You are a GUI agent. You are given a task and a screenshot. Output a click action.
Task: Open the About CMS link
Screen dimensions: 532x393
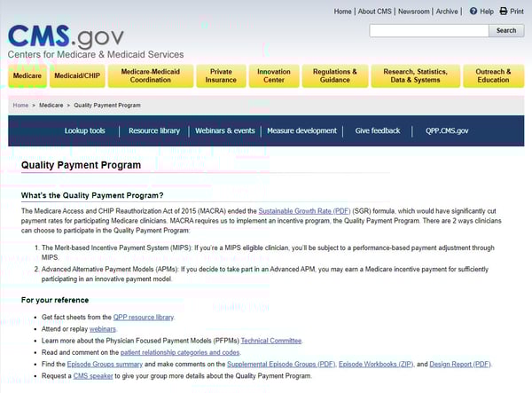(374, 12)
